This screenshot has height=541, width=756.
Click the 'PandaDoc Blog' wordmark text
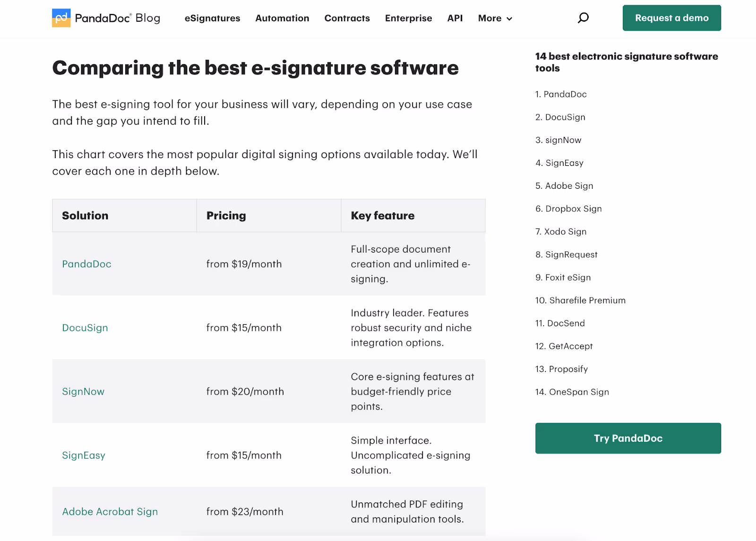tap(118, 18)
